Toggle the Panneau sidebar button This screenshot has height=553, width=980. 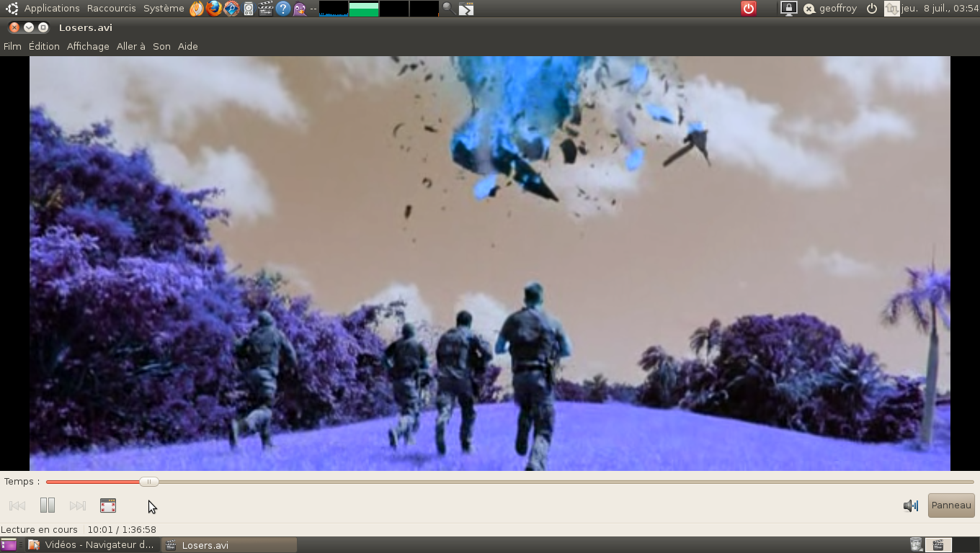951,505
